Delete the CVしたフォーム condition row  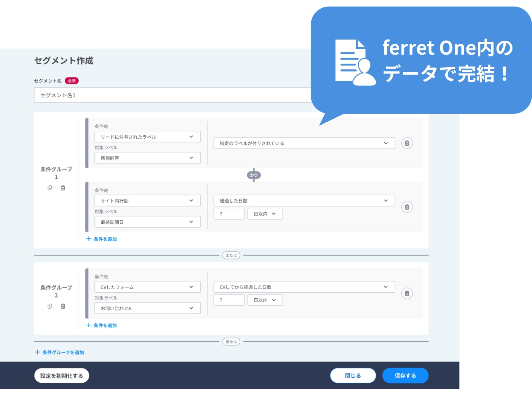(x=407, y=293)
